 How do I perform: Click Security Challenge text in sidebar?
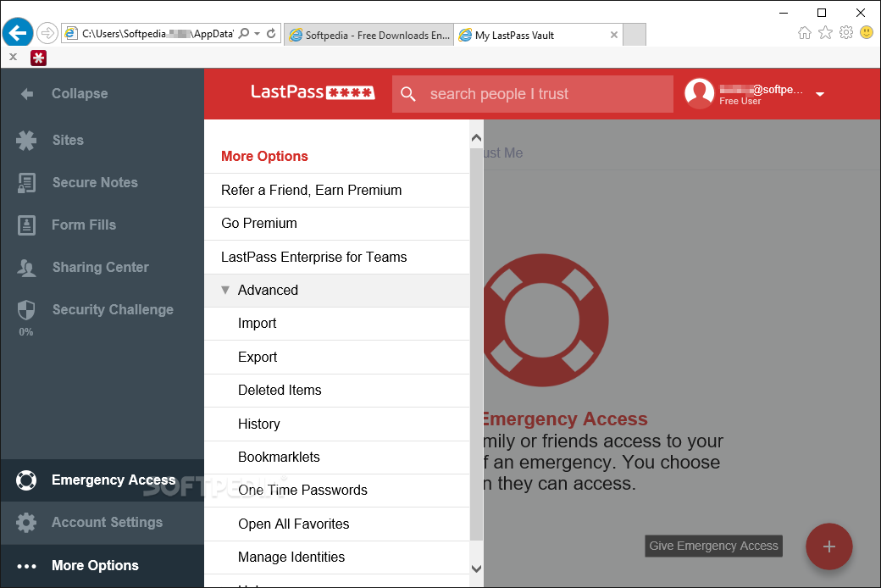click(x=113, y=310)
